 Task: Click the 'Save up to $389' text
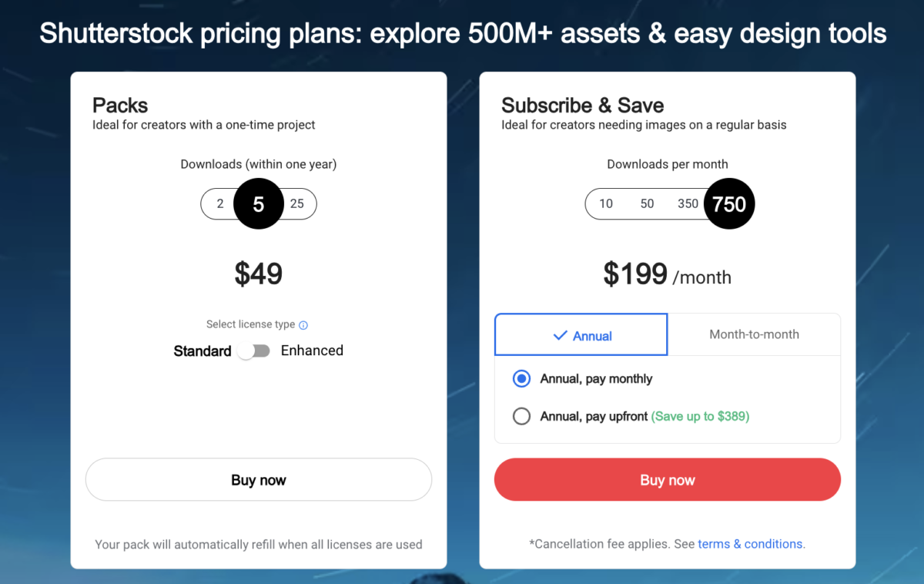tap(700, 416)
